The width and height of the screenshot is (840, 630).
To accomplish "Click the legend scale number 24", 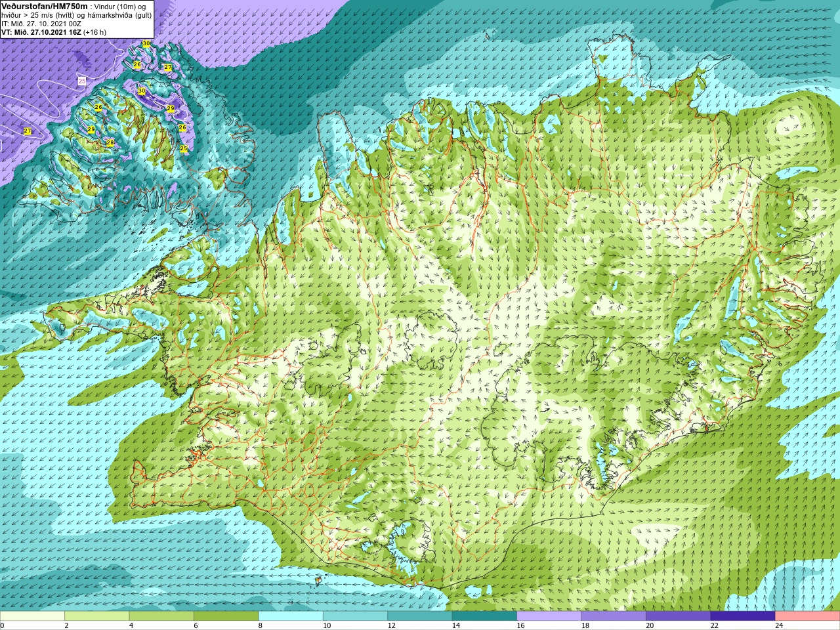I will [780, 625].
